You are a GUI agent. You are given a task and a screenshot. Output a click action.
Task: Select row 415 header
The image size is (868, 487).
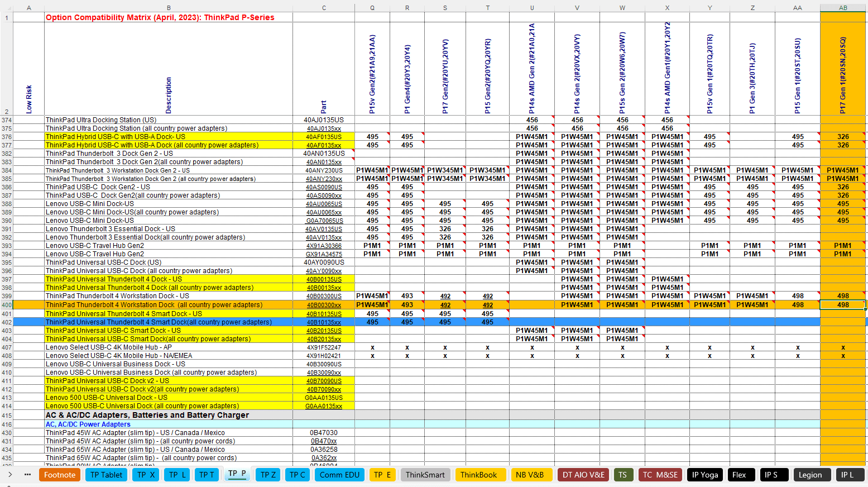pos(7,416)
